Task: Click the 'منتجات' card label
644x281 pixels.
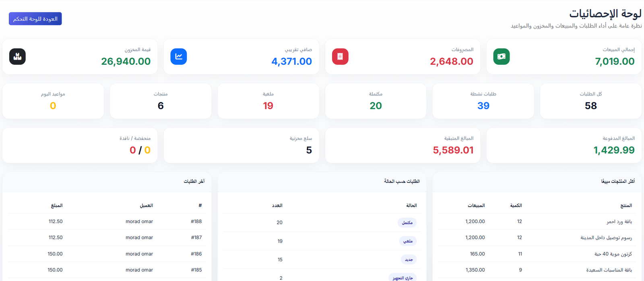Action: pos(161,94)
